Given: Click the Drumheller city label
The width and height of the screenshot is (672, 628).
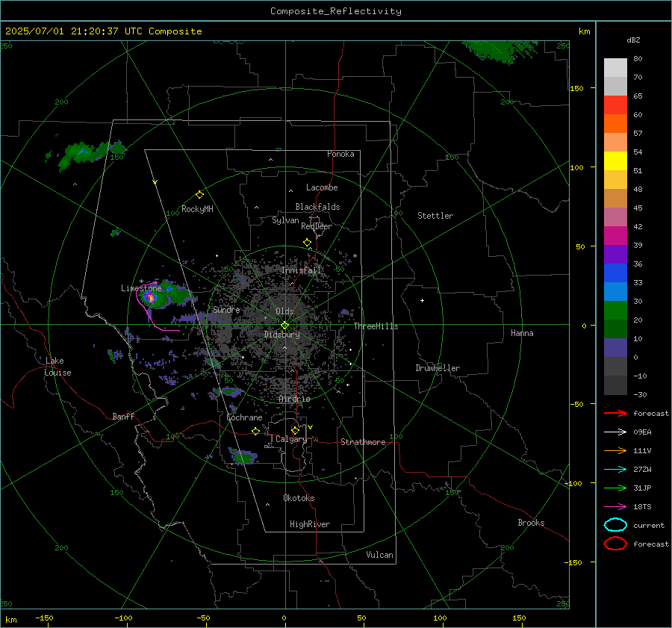Looking at the screenshot, I should [438, 368].
